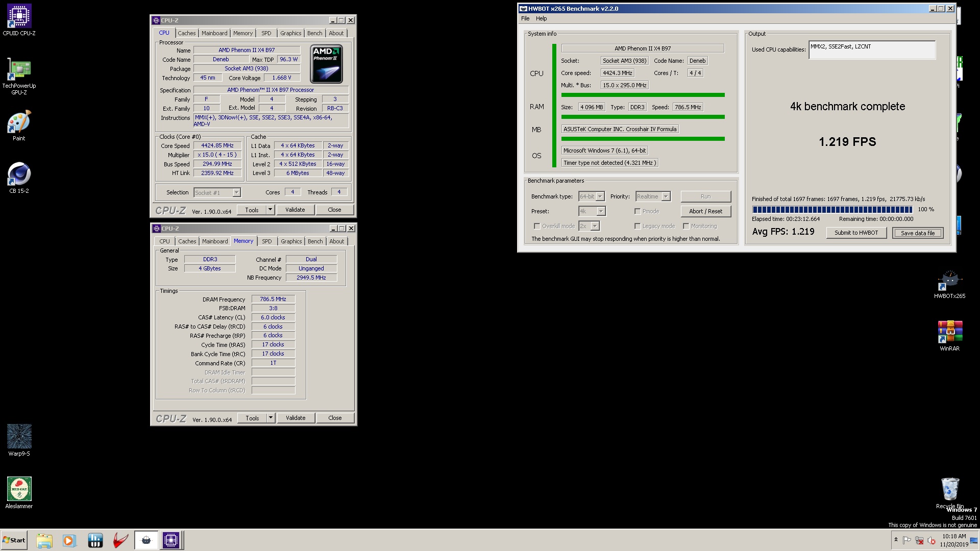Open Windows Media Player from the taskbar
980x551 pixels.
pyautogui.click(x=69, y=540)
